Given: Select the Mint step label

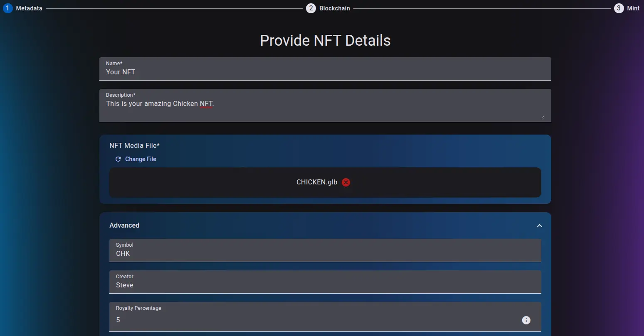Looking at the screenshot, I should 633,8.
